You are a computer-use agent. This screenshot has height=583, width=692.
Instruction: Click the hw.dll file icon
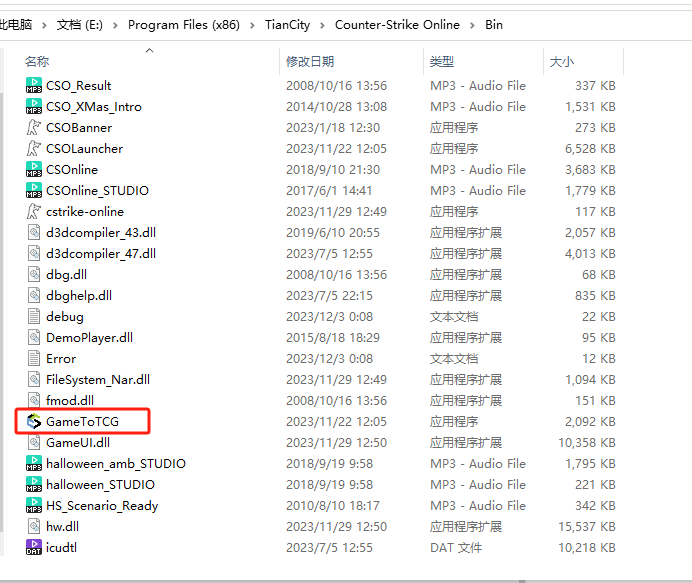[x=34, y=527]
